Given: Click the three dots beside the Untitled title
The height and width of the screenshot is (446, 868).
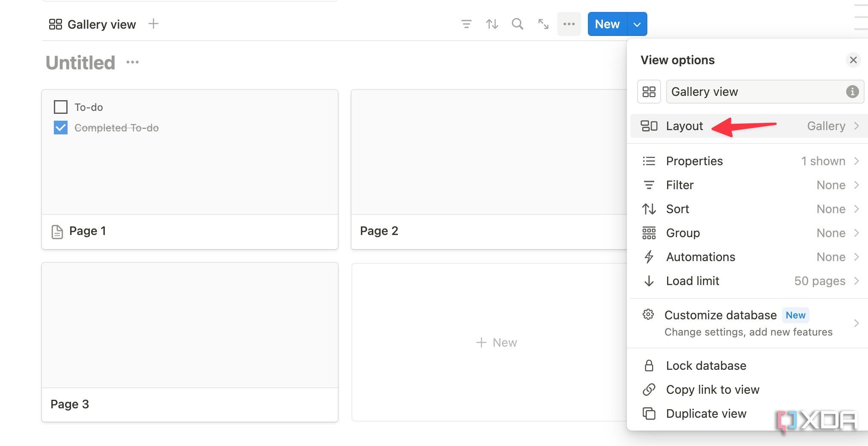Looking at the screenshot, I should click(x=133, y=62).
